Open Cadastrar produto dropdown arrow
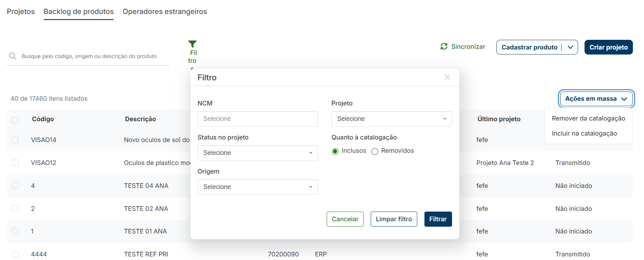This screenshot has width=644, height=260. coord(570,47)
